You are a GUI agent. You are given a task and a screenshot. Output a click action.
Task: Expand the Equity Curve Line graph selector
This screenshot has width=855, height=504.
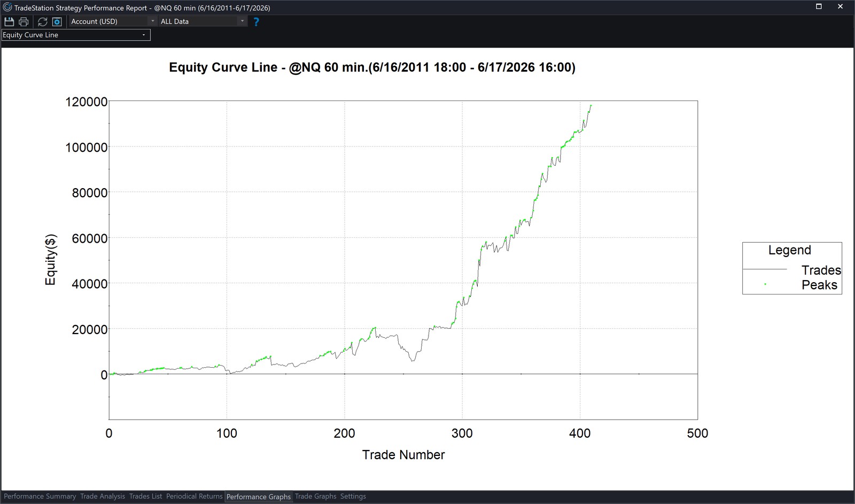coord(76,35)
